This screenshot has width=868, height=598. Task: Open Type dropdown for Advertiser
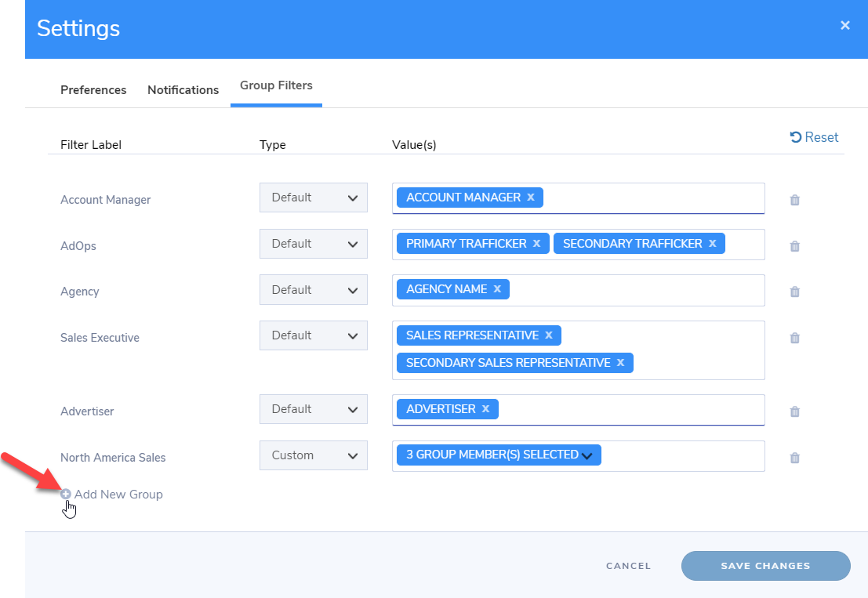(x=314, y=409)
